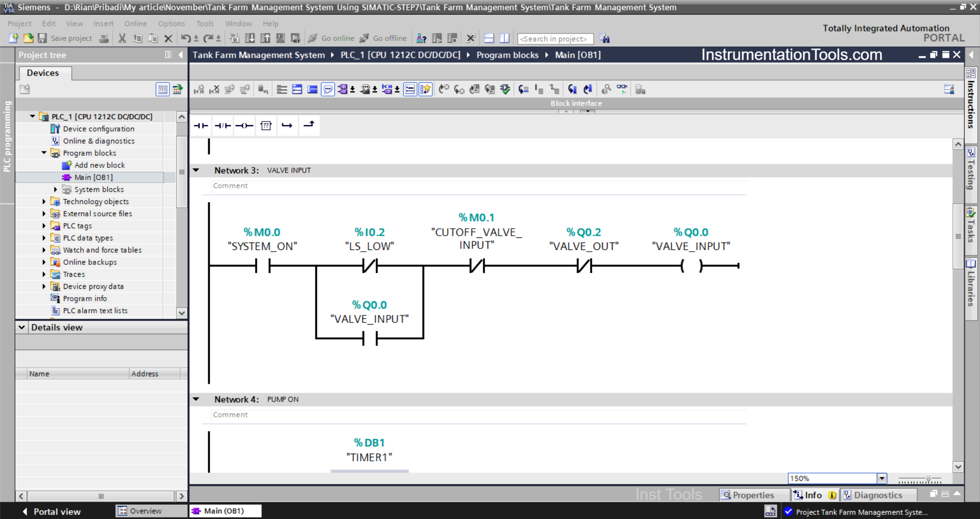Collapse Network 3 VALVE INPUT
The image size is (980, 519).
196,170
